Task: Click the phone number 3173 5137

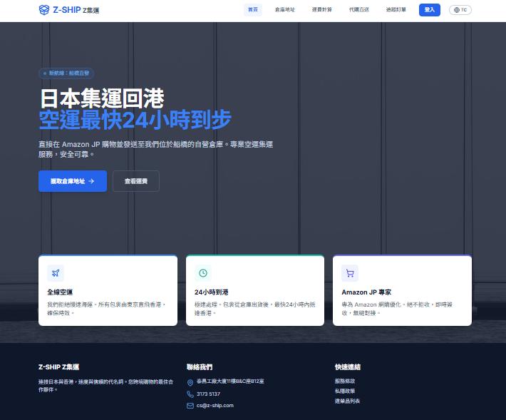Action: tap(209, 394)
